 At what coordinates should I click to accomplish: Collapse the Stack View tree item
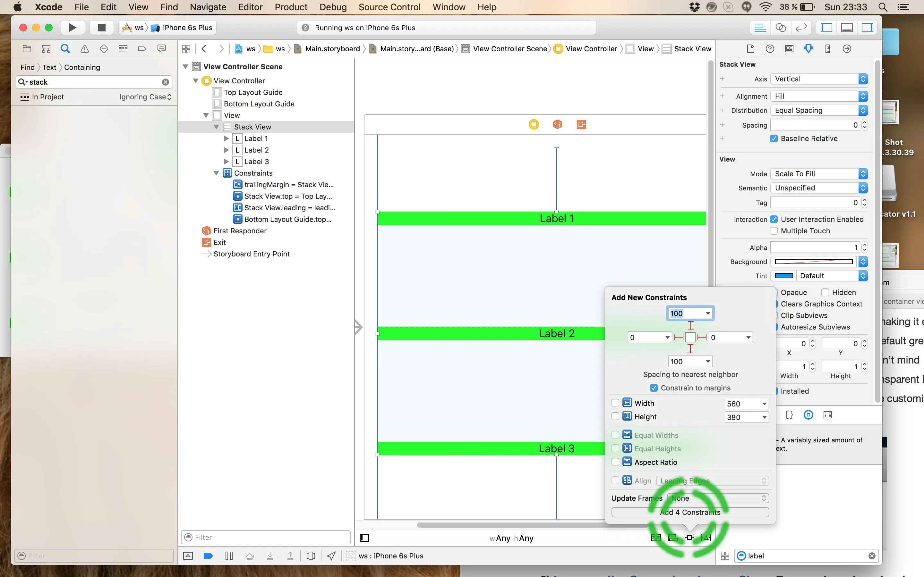pyautogui.click(x=216, y=127)
